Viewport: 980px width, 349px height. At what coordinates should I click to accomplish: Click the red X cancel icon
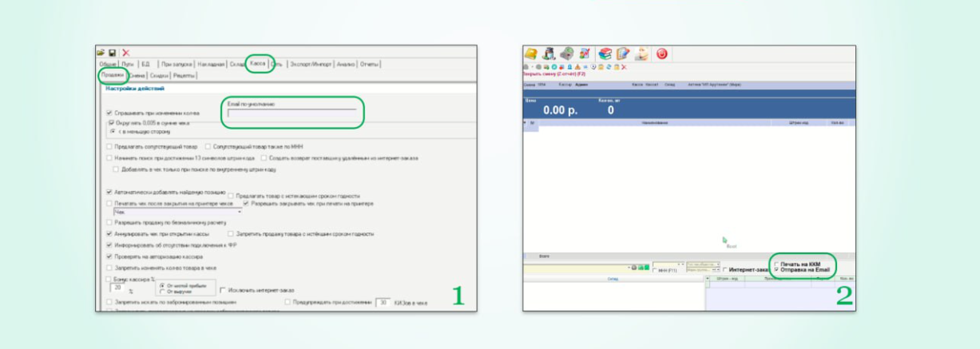pyautogui.click(x=126, y=52)
